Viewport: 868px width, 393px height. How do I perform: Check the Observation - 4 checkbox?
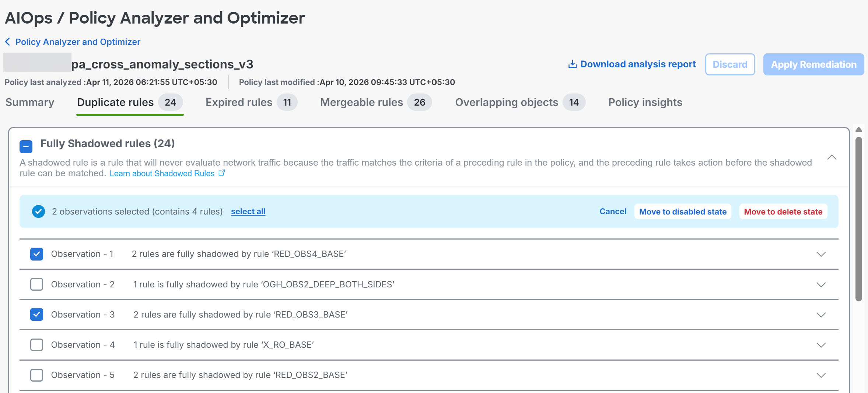(x=36, y=345)
